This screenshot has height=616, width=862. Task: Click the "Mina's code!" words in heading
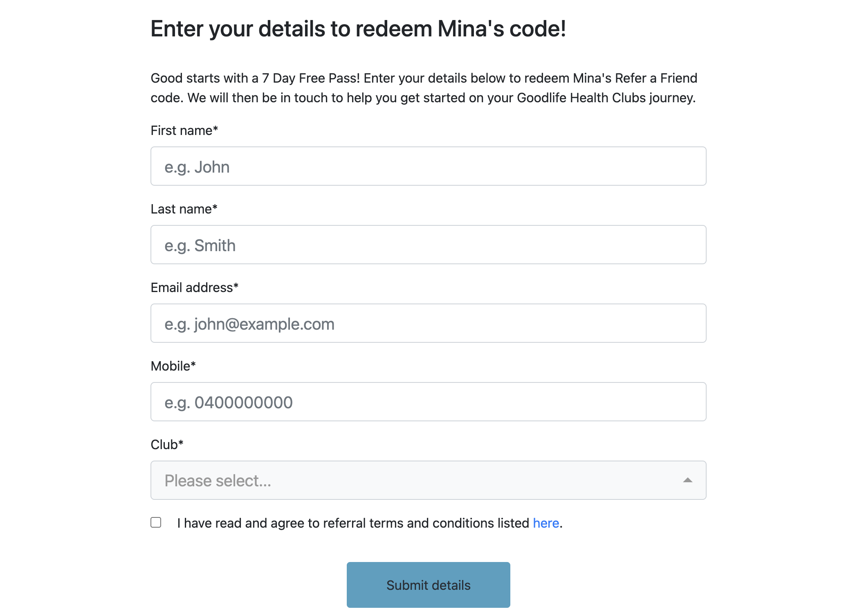(x=502, y=29)
